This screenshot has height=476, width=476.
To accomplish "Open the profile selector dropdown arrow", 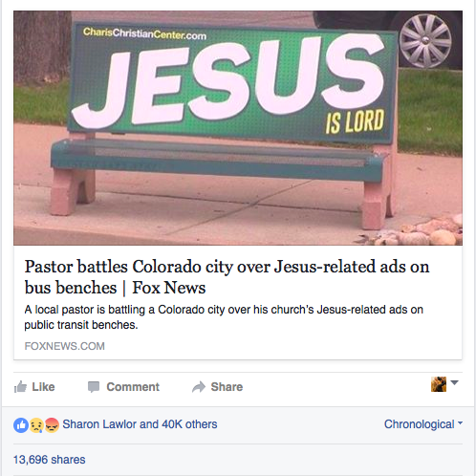I will click(x=455, y=382).
